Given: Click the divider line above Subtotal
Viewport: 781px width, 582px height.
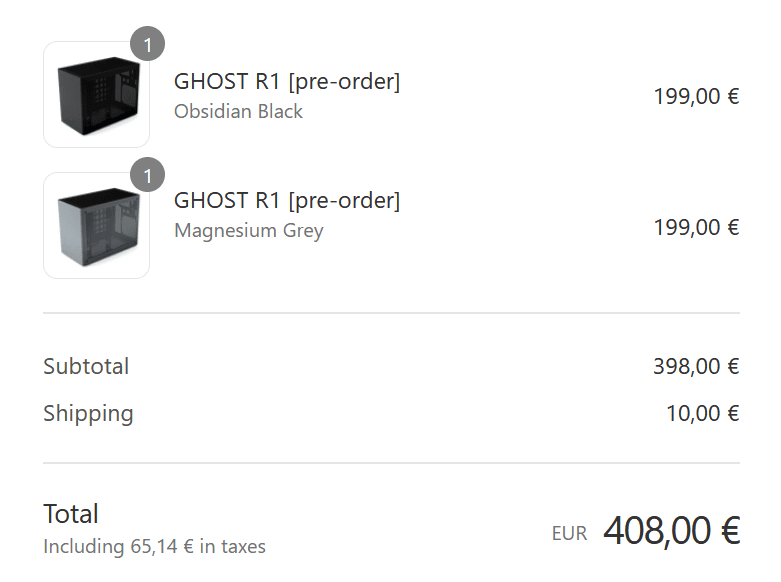Looking at the screenshot, I should point(391,313).
